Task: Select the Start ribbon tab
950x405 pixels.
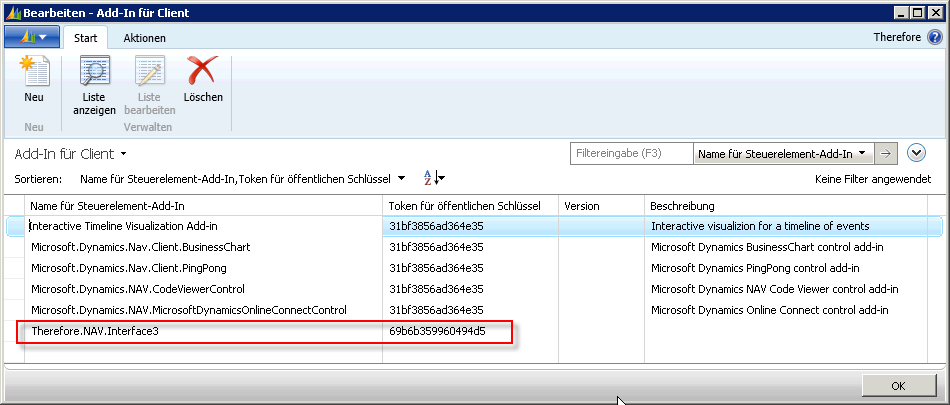Action: coord(86,38)
